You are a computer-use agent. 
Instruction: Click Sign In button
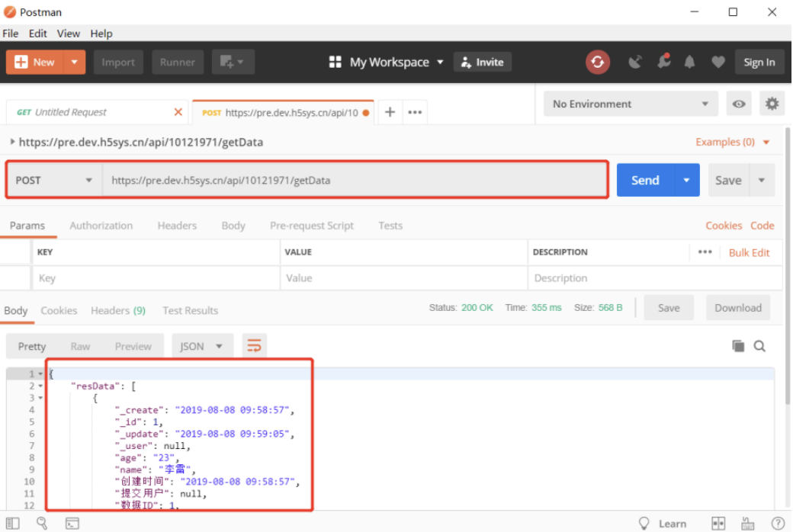tap(759, 62)
